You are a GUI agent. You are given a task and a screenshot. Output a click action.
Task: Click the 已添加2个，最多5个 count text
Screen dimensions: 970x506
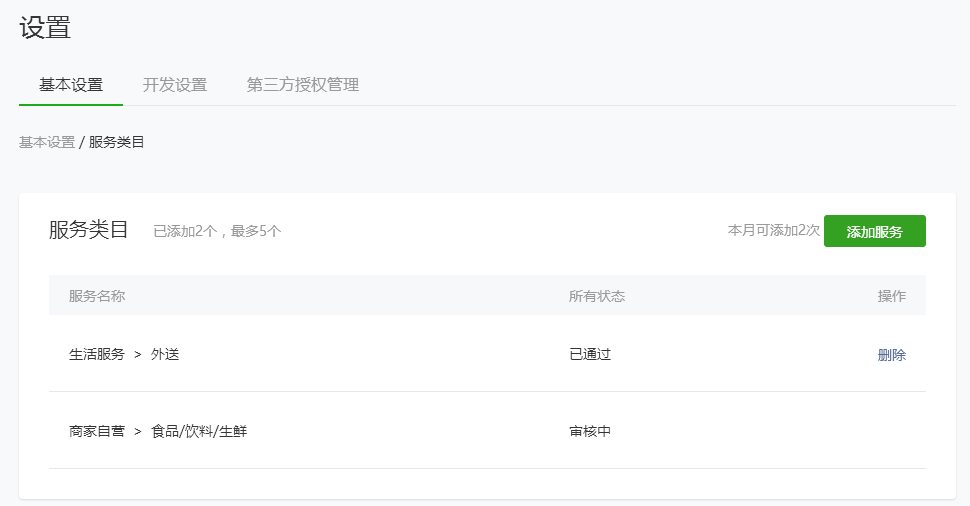click(217, 231)
